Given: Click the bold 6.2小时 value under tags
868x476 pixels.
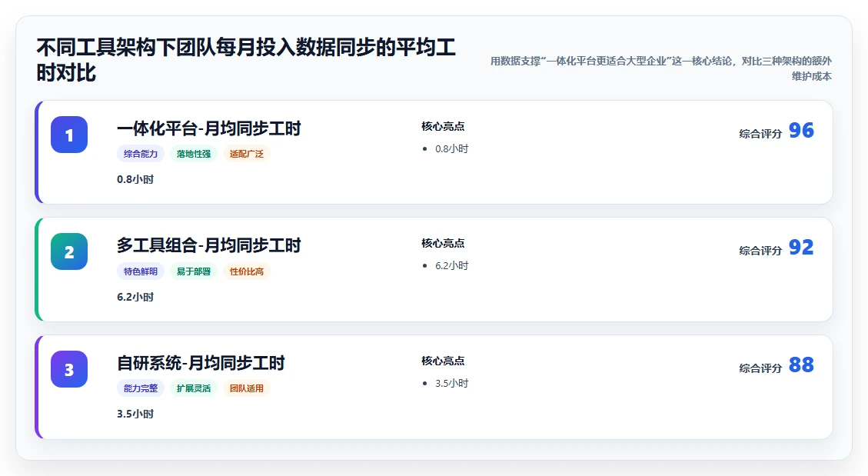Looking at the screenshot, I should tap(135, 297).
